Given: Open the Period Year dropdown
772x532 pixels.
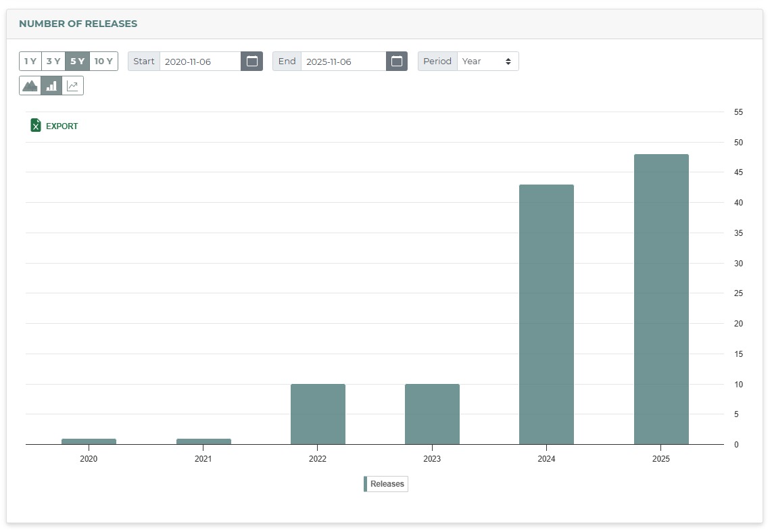Looking at the screenshot, I should point(487,62).
